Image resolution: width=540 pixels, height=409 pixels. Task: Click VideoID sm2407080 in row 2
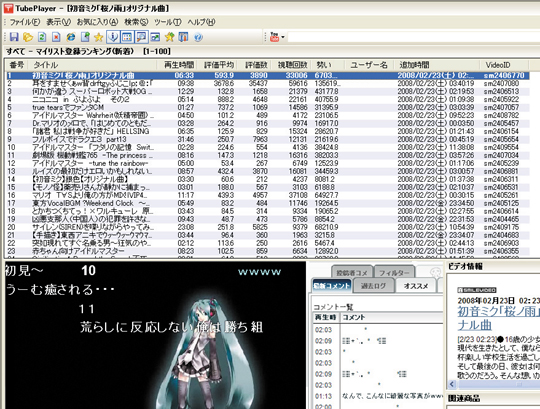[x=501, y=83]
